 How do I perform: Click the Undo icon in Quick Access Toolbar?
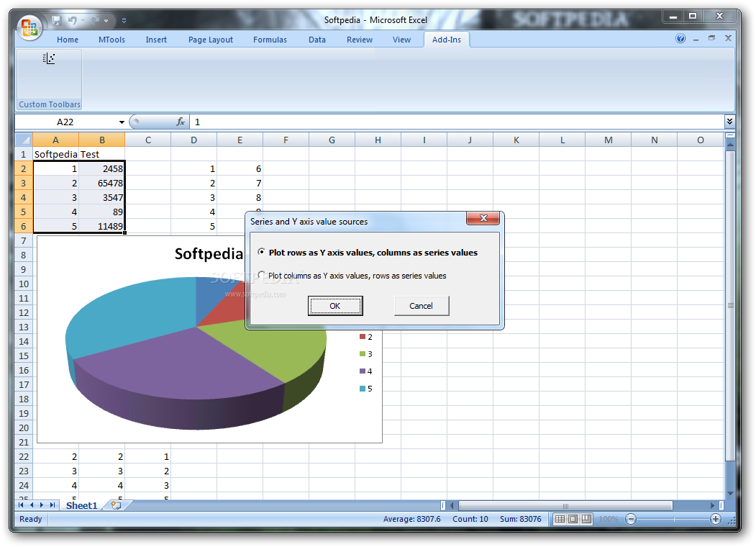coord(73,20)
